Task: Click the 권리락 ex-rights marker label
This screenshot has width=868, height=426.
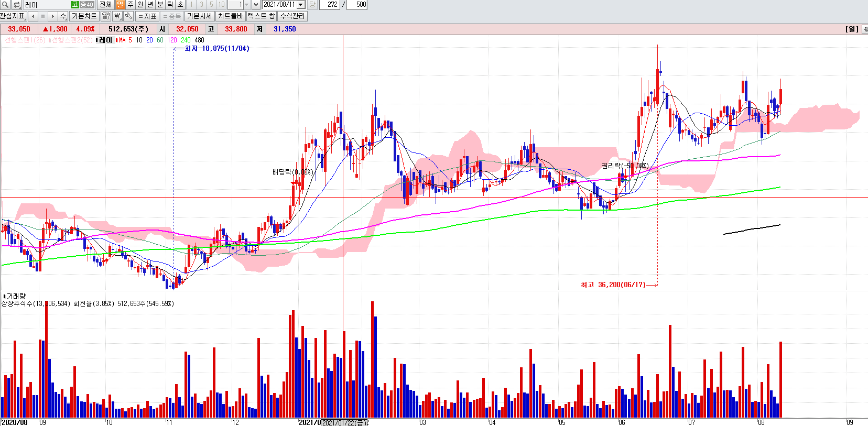Action: pyautogui.click(x=625, y=166)
